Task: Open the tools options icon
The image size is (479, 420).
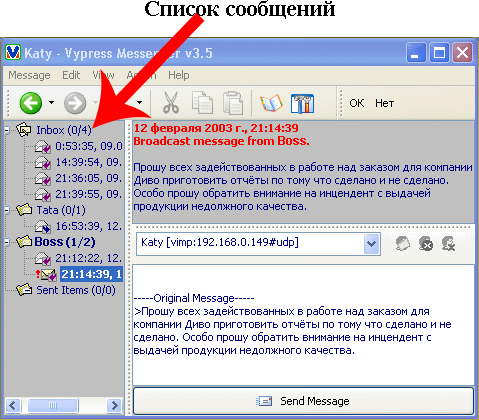Action: (302, 103)
